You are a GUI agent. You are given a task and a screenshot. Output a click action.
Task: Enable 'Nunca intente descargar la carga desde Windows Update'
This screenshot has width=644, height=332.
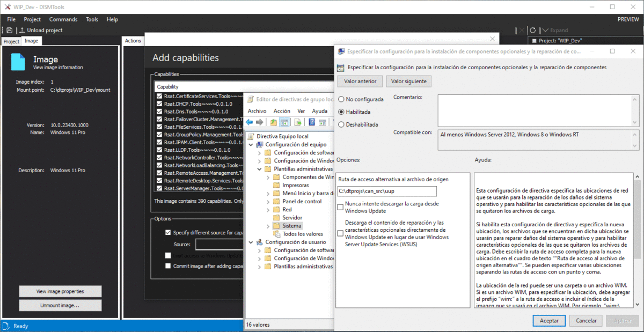point(341,208)
